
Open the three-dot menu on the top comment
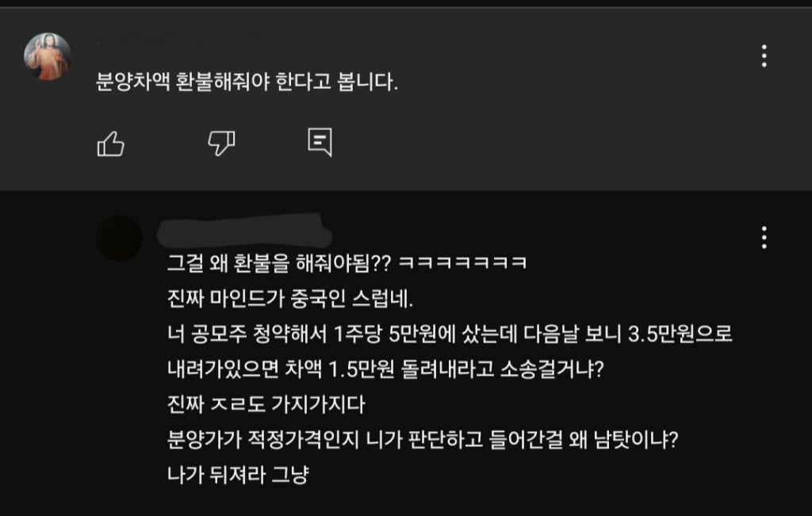764,56
